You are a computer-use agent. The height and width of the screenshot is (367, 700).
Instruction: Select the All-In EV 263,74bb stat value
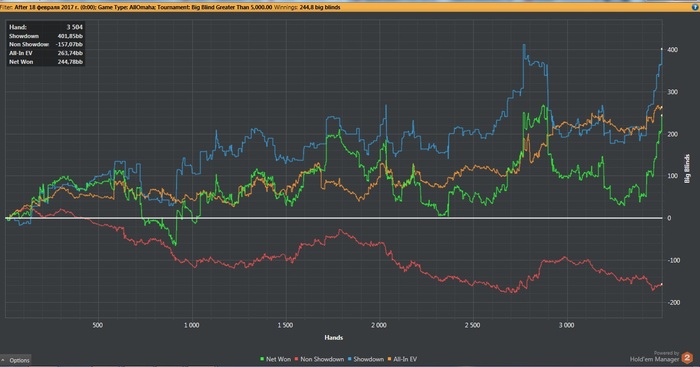click(x=70, y=53)
